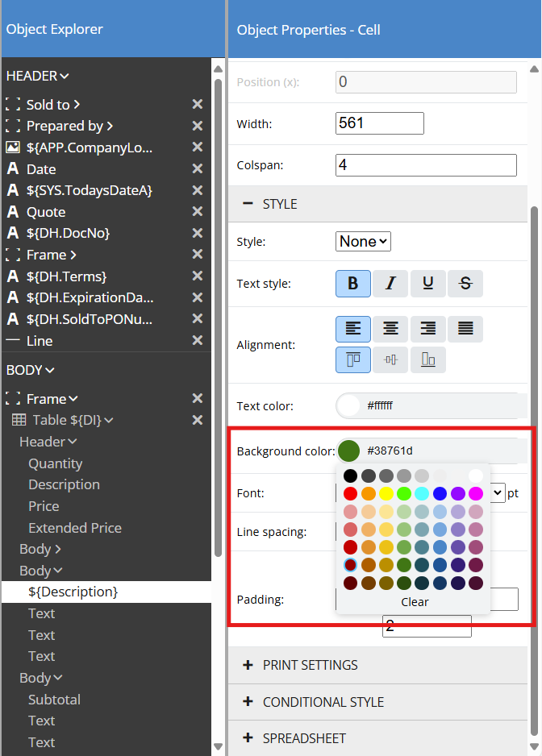The width and height of the screenshot is (542, 756).
Task: Enable strikethrough text style
Action: pos(465,284)
